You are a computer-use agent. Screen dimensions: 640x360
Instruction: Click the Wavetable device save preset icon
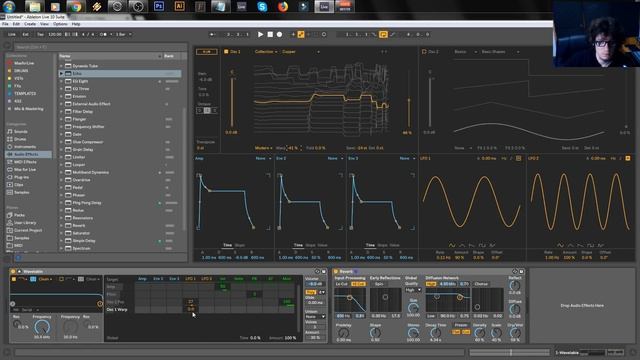click(324, 271)
